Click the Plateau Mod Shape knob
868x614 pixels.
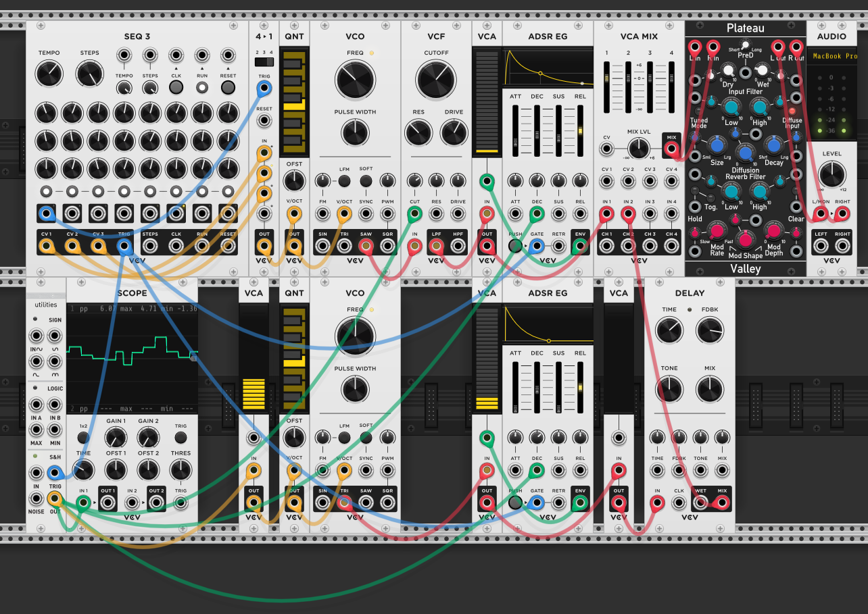point(746,239)
